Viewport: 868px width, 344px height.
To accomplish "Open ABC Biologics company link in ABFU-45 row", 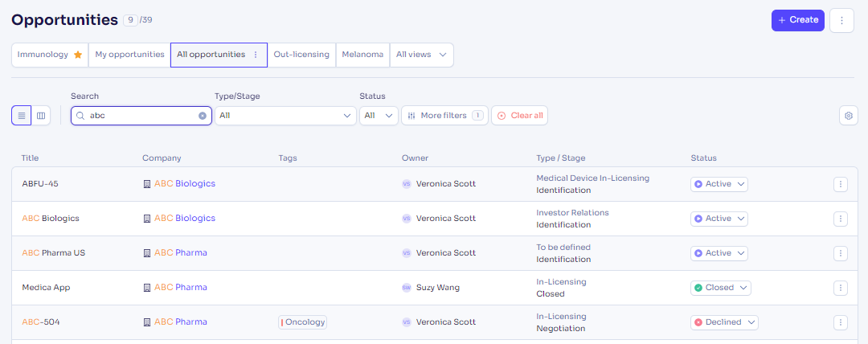I will coord(185,184).
